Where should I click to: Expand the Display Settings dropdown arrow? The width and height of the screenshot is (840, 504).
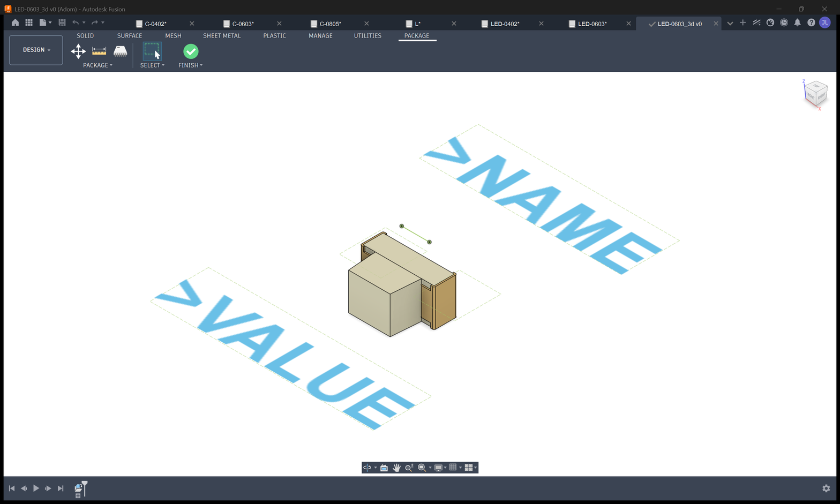(x=445, y=468)
